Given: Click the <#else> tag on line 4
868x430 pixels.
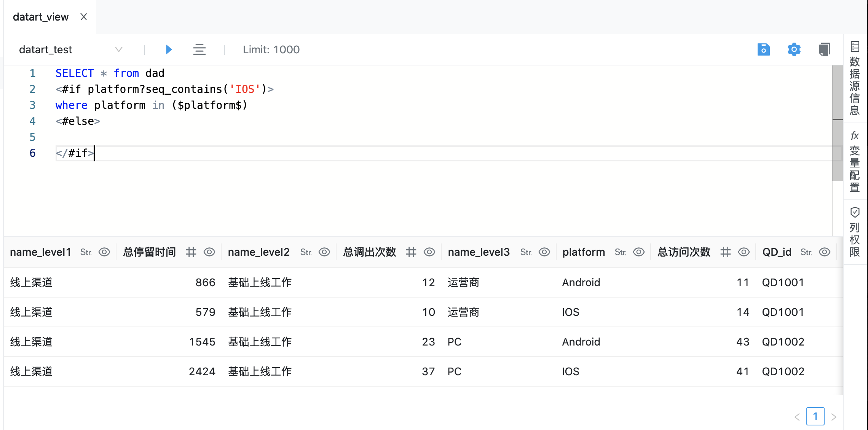Looking at the screenshot, I should pyautogui.click(x=78, y=121).
